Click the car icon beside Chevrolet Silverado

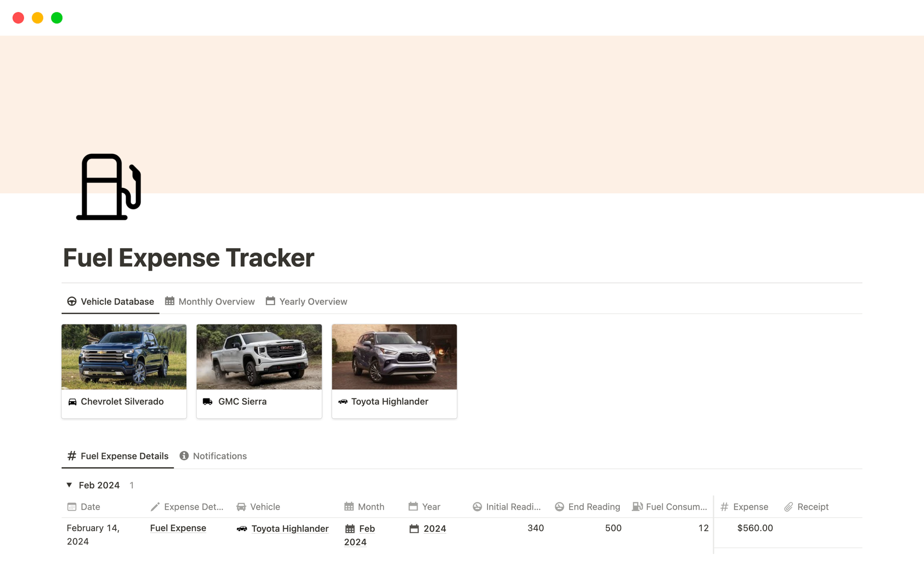click(x=72, y=401)
